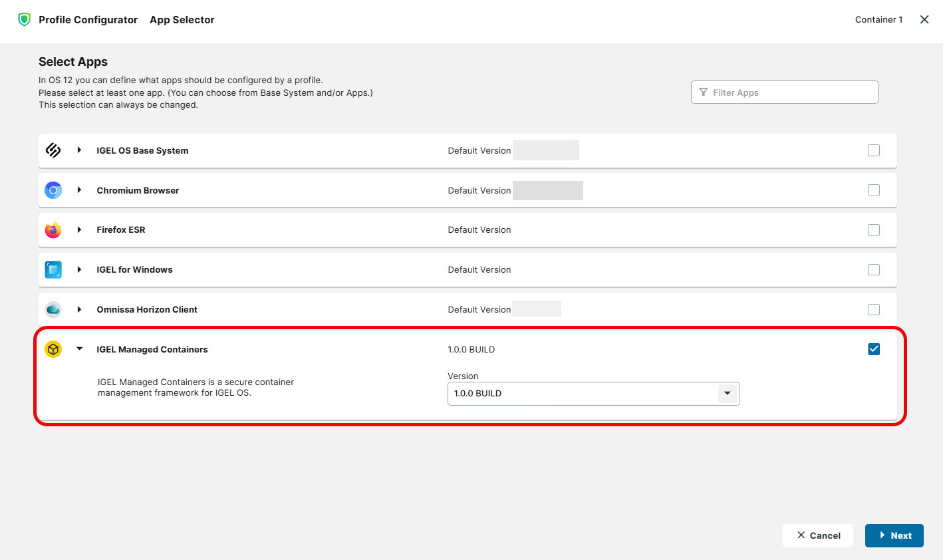Viewport: 943px width, 560px height.
Task: Click the Omnissa Horizon Client name text
Action: pos(147,309)
